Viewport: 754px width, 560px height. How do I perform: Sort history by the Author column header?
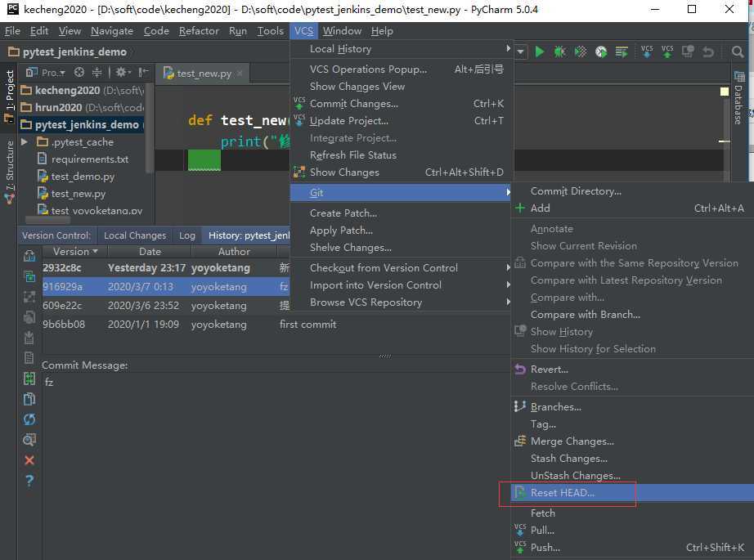tap(234, 252)
